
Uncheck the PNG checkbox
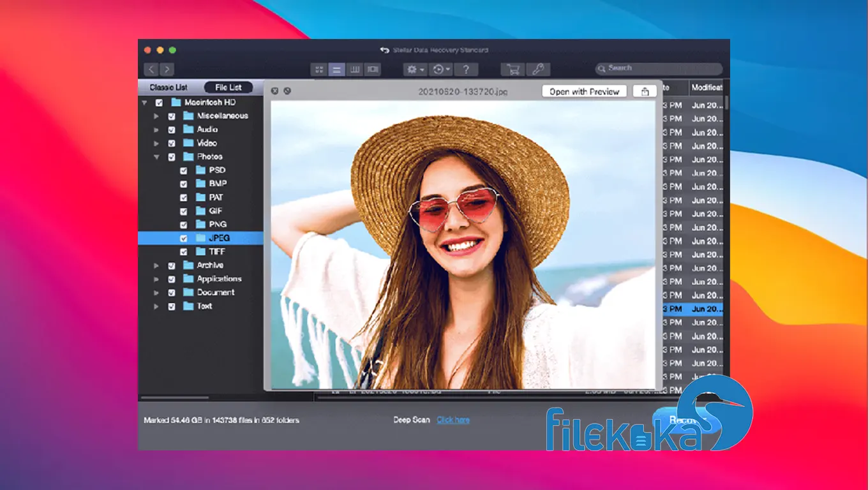184,225
